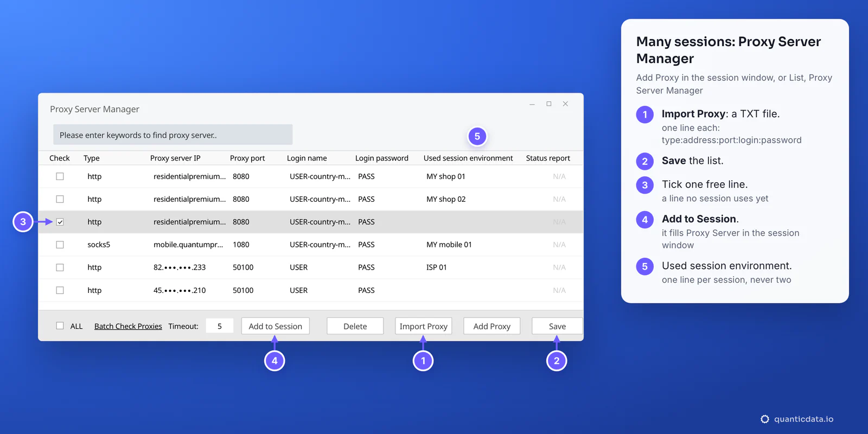This screenshot has width=868, height=434.
Task: Uncheck the selected free proxy row checkbox
Action: (60, 222)
